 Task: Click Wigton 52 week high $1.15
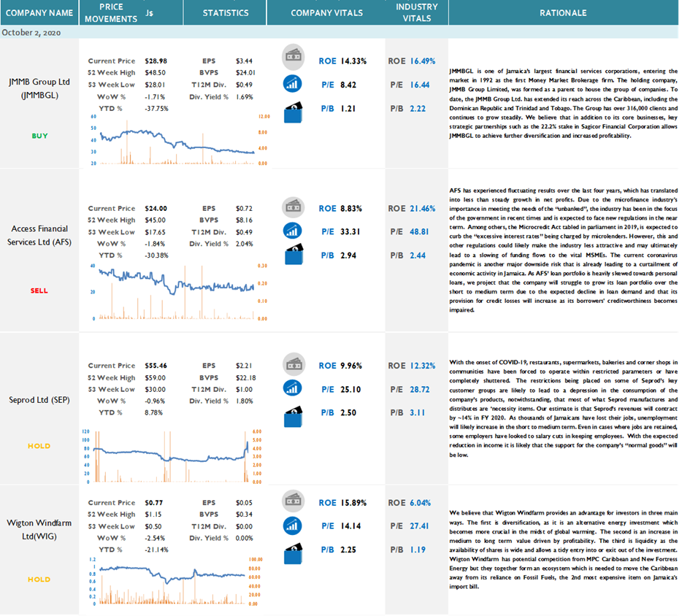point(153,515)
